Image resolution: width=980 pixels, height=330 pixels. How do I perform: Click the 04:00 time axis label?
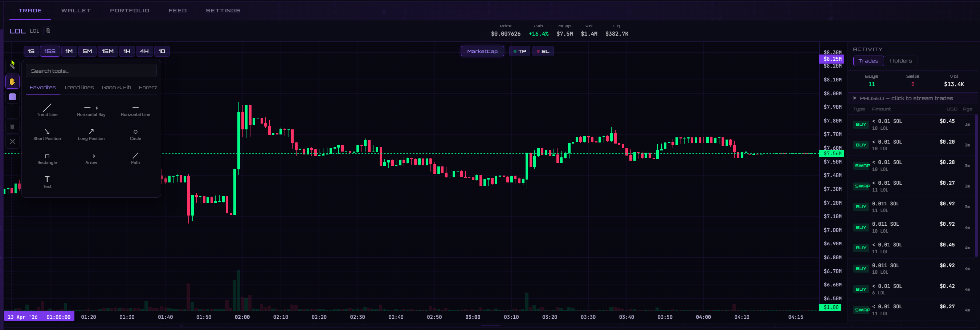[703, 317]
